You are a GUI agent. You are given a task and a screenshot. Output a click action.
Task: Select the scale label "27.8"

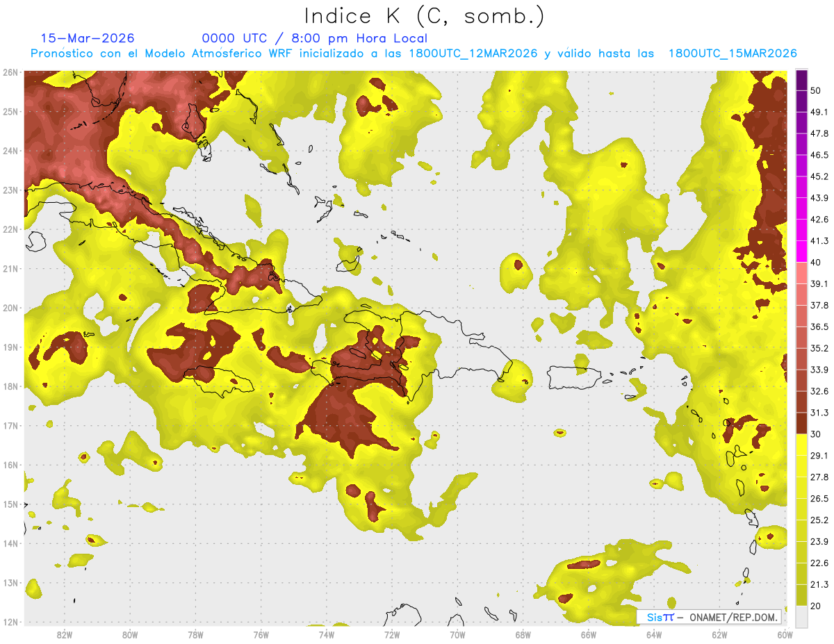pyautogui.click(x=819, y=477)
